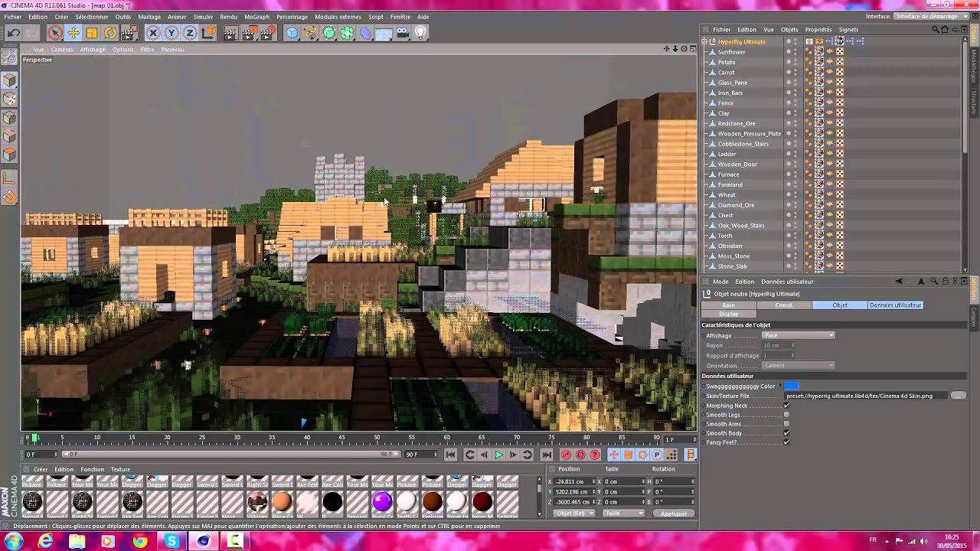Open the Objet (Rel) coordinate dropdown

coord(574,514)
